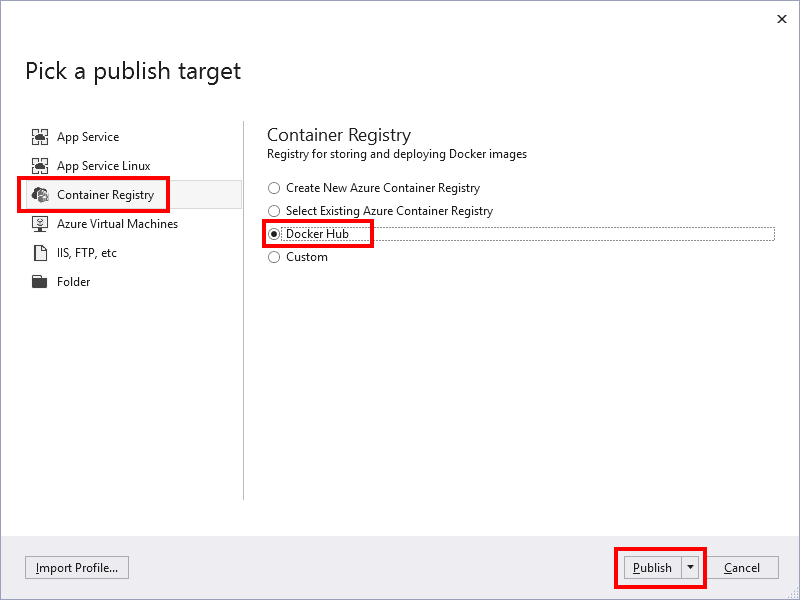Click the App Service Linux icon
This screenshot has width=800, height=600.
tap(40, 166)
